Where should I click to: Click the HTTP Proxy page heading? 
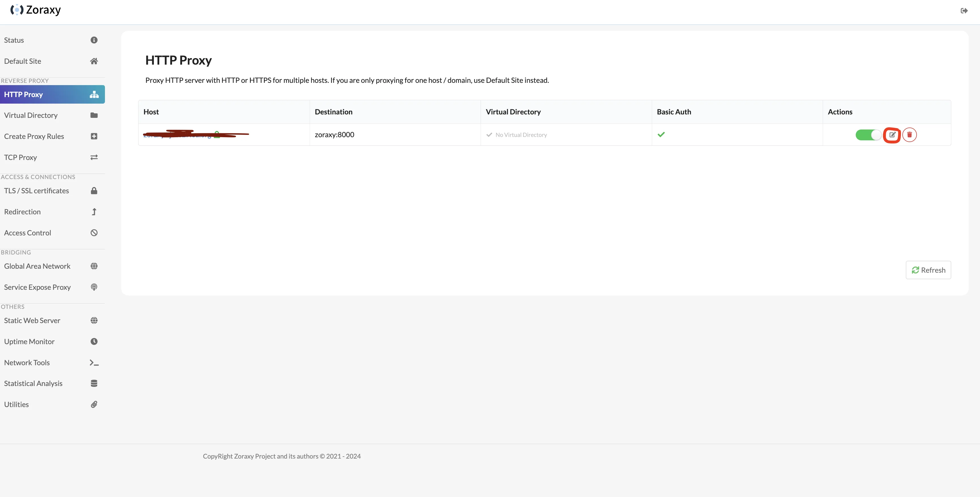(178, 60)
